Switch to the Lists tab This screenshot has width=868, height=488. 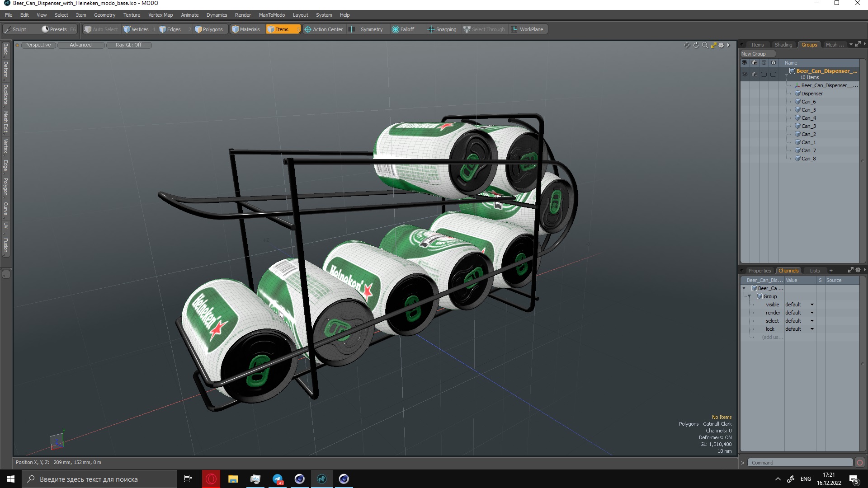pos(815,271)
